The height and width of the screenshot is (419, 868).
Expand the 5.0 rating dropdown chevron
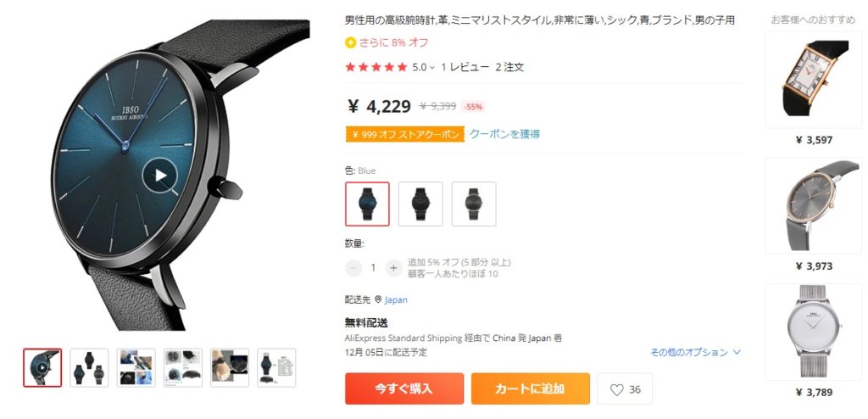[431, 68]
